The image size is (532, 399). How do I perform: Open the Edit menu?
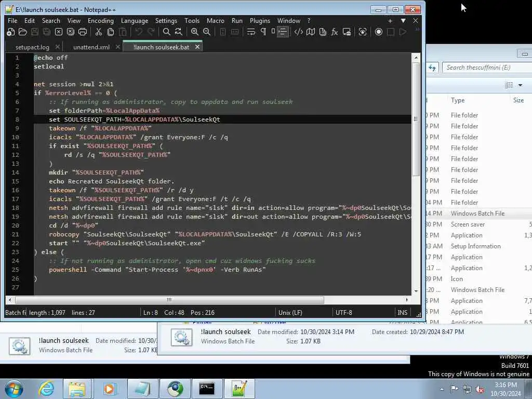click(30, 21)
